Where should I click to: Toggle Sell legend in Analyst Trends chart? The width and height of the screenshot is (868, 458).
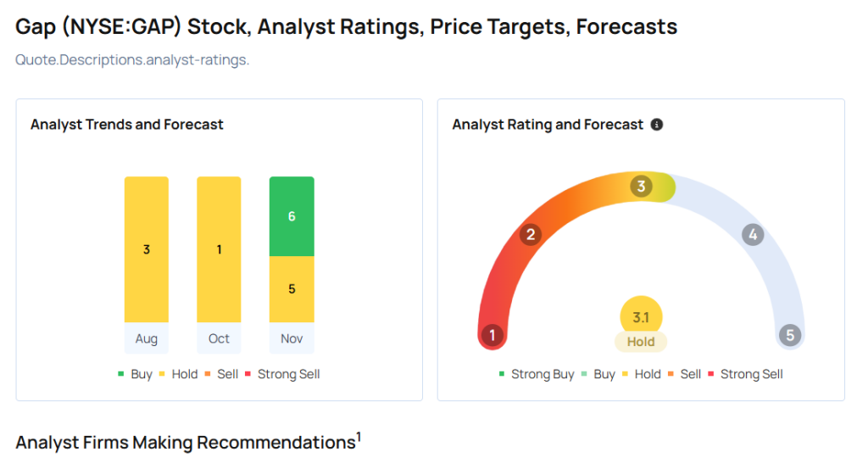click(221, 374)
